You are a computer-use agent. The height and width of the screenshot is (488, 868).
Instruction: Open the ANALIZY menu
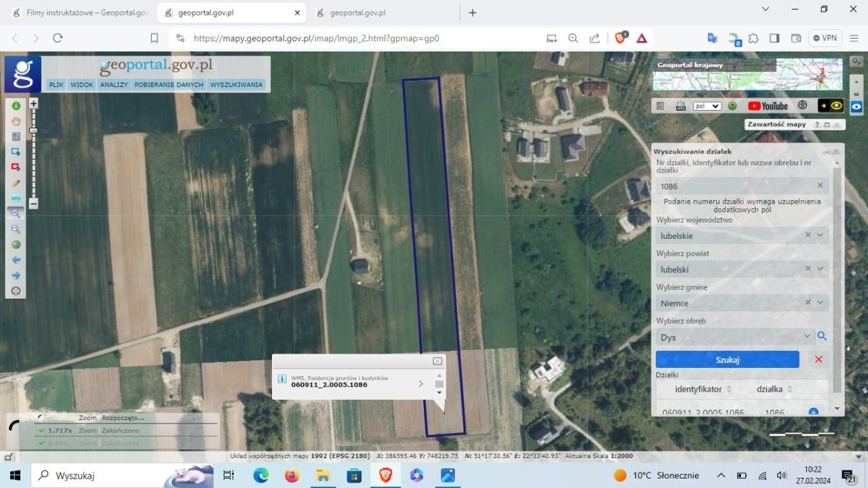click(x=114, y=85)
